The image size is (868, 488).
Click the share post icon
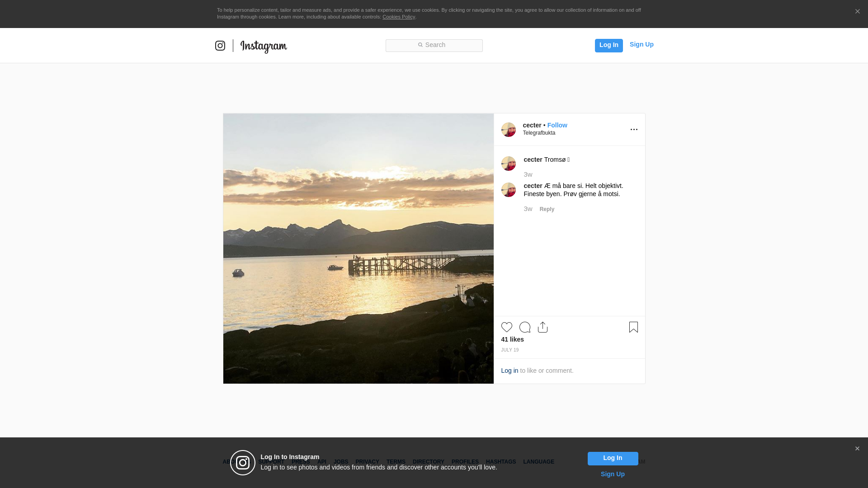point(542,327)
